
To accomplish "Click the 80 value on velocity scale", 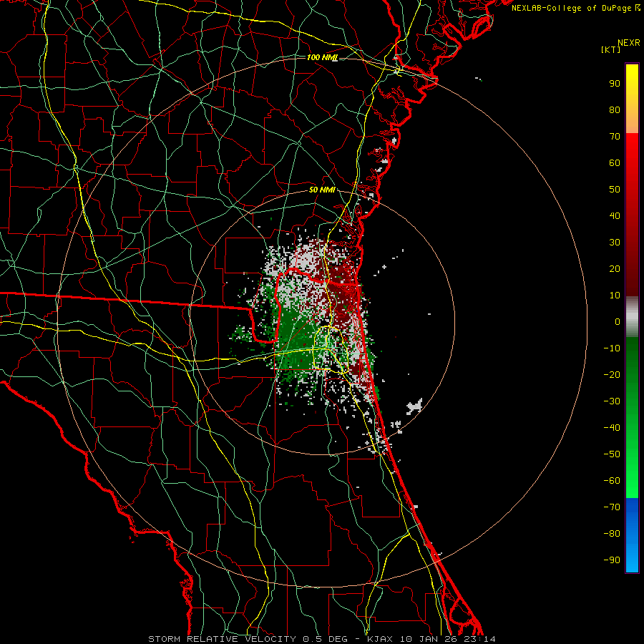I will (x=615, y=110).
